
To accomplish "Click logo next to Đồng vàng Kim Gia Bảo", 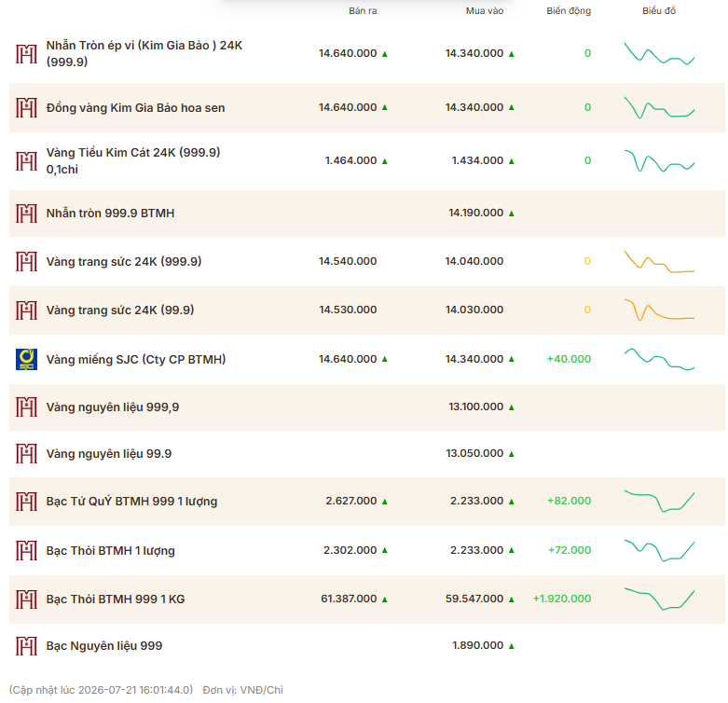I will pyautogui.click(x=26, y=108).
